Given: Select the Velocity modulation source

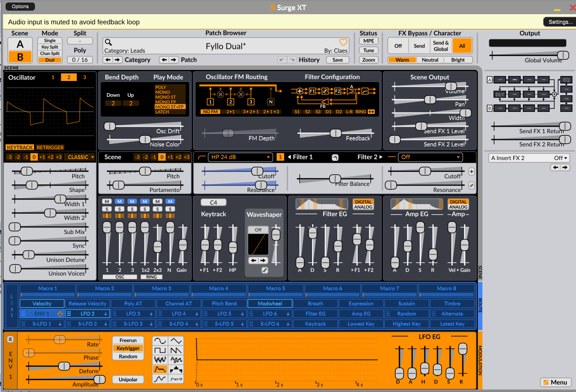Looking at the screenshot, I should 42,303.
